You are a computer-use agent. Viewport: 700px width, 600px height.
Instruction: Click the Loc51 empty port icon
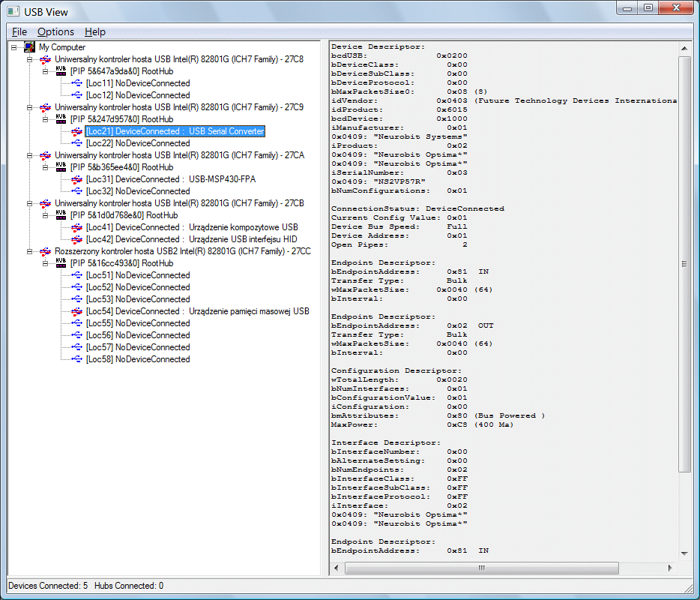point(76,275)
